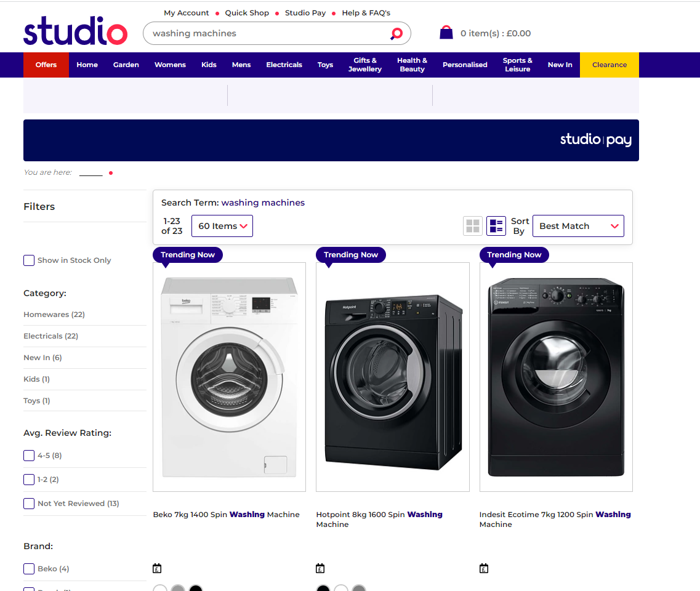Select the black color swatch under the Beko washer
Screen dimensions: 700x591
pyautogui.click(x=196, y=588)
